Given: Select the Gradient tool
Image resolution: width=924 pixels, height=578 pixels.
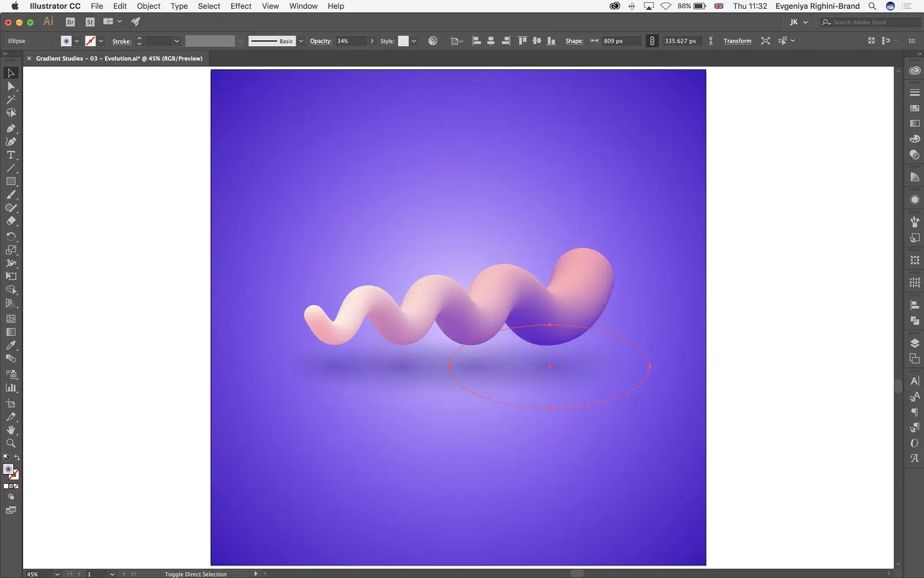Looking at the screenshot, I should click(x=10, y=332).
